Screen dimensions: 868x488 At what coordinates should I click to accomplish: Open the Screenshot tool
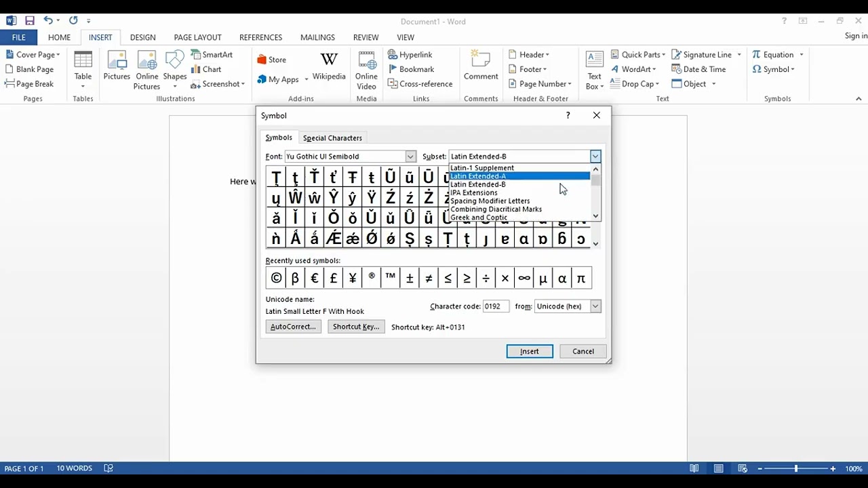[217, 84]
